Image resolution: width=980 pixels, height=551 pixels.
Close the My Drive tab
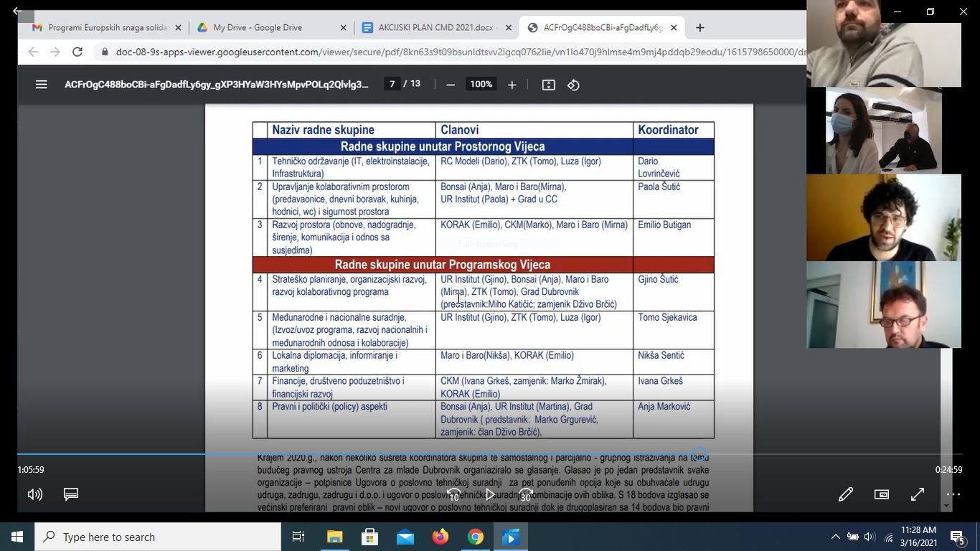click(343, 27)
